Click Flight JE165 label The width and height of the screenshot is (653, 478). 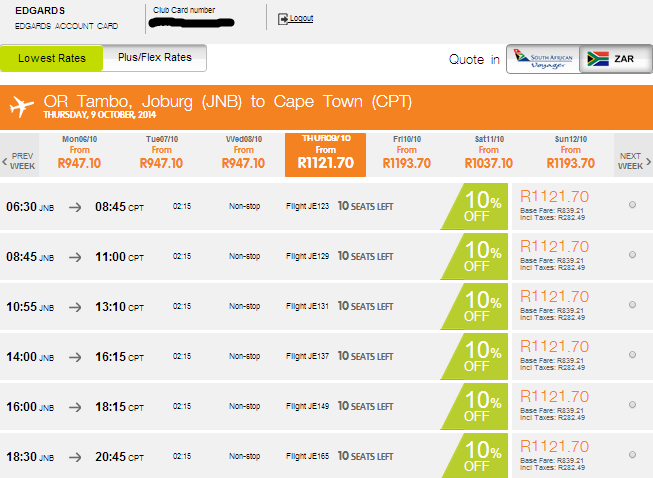(x=307, y=456)
